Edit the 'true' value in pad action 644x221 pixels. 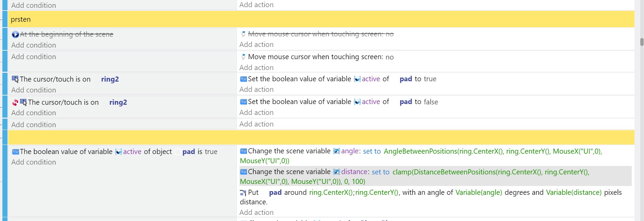(x=430, y=79)
